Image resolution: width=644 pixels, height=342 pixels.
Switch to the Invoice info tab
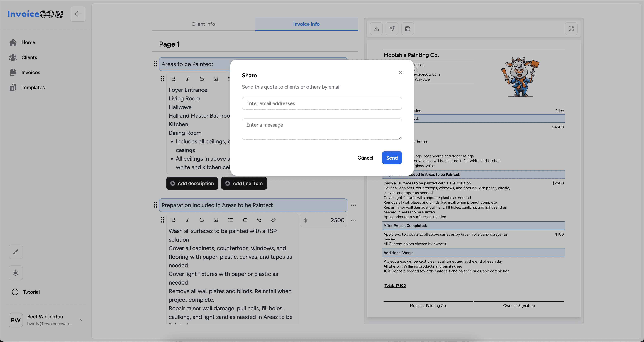click(306, 24)
